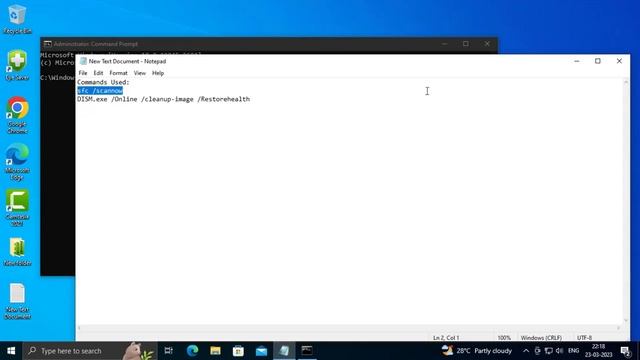
Task: Click the Ln 2, Col 1 status entry
Action: (x=446, y=338)
